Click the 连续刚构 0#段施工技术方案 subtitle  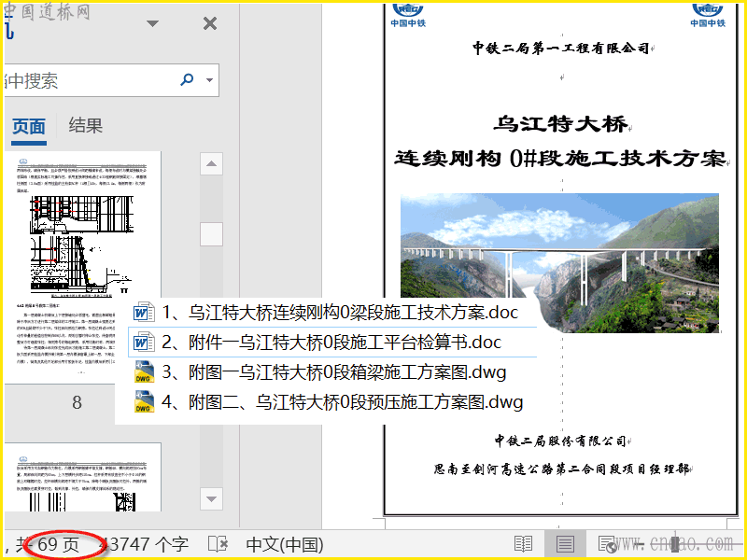(559, 158)
